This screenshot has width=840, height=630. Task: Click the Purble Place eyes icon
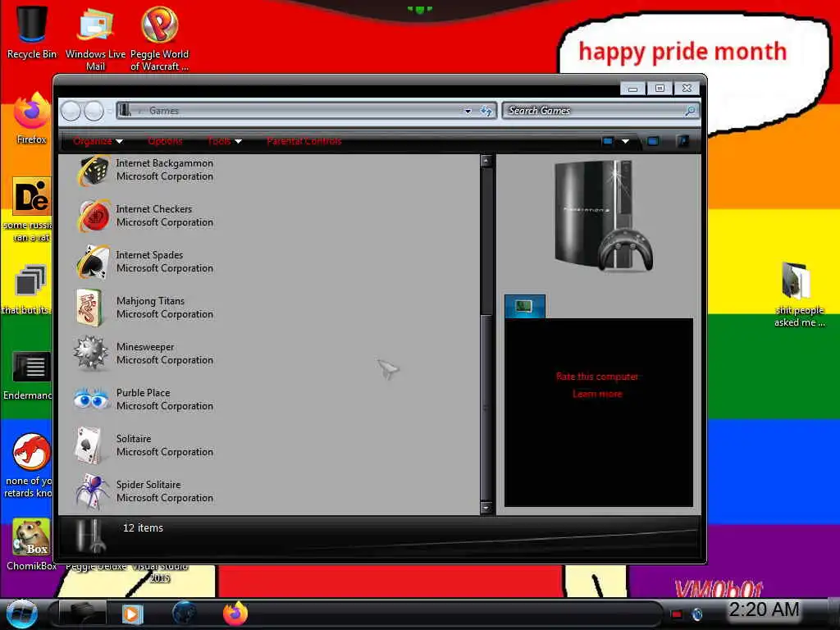coord(90,399)
